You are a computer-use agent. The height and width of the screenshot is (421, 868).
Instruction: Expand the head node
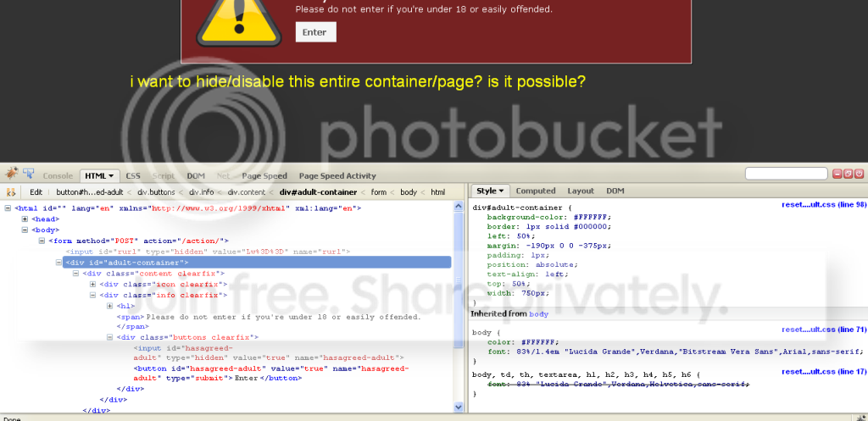[x=25, y=219]
